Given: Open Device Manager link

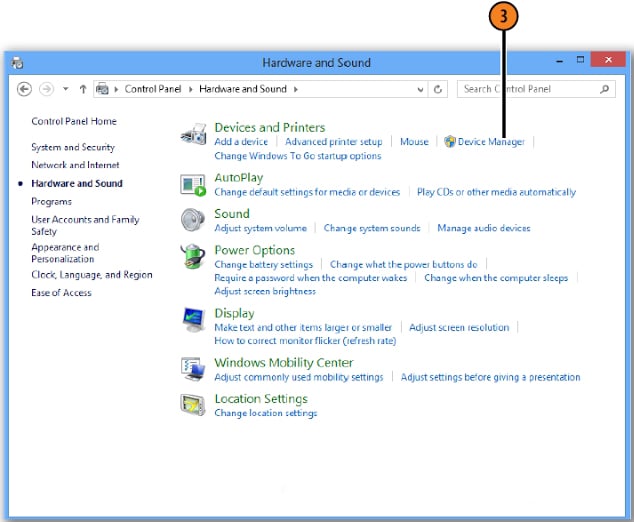Looking at the screenshot, I should click(x=491, y=142).
